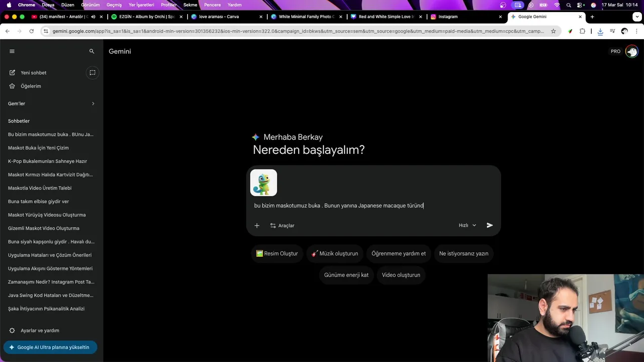Click the plus add-file icon in prompt box
644x362 pixels.
[257, 225]
